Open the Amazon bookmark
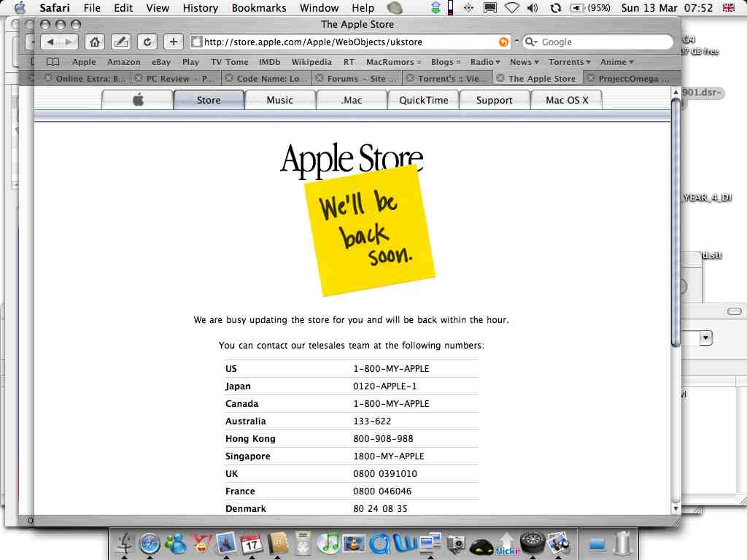Screen dimensions: 747x560 click(124, 62)
